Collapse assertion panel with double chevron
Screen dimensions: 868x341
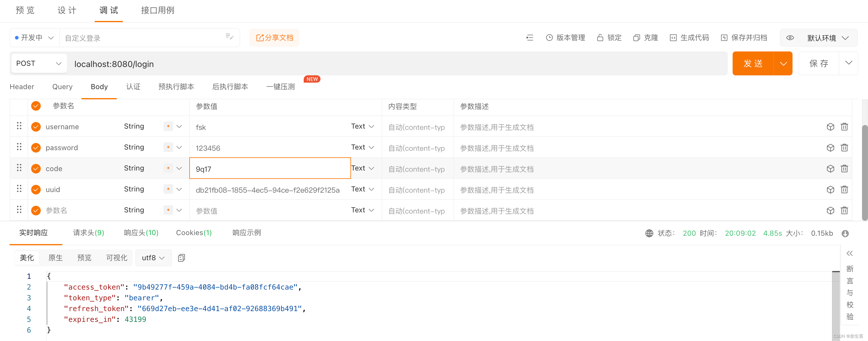[x=849, y=253]
